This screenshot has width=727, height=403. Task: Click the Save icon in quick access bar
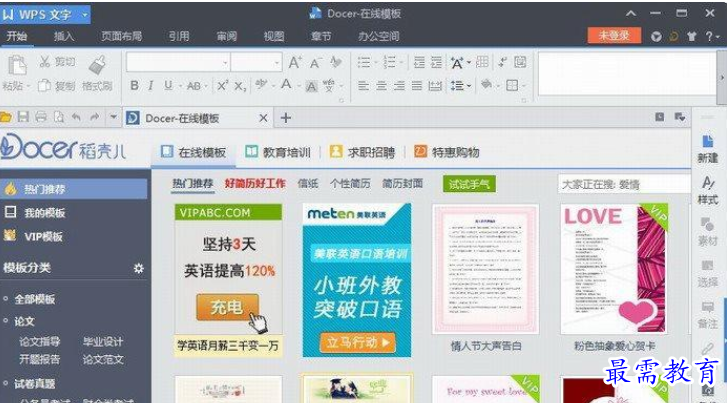pyautogui.click(x=23, y=117)
